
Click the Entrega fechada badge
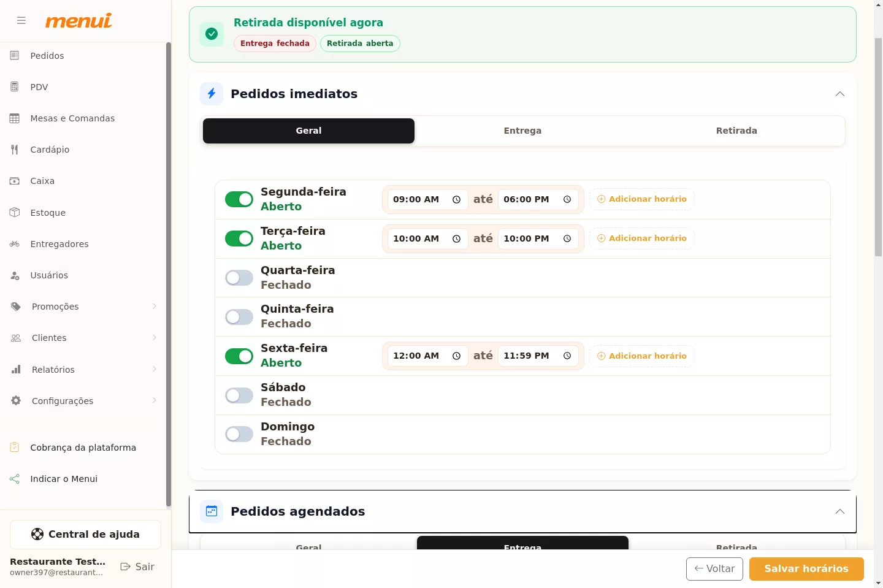pyautogui.click(x=275, y=44)
